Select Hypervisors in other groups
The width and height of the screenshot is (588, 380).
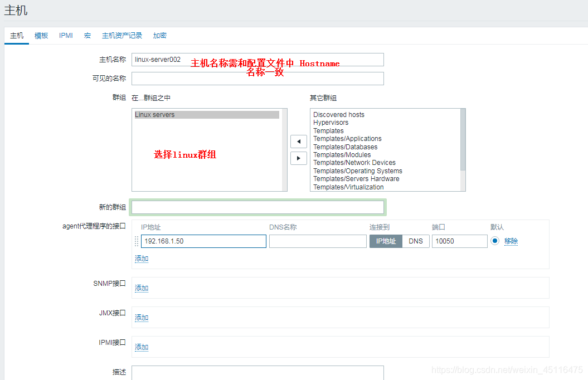click(x=331, y=123)
